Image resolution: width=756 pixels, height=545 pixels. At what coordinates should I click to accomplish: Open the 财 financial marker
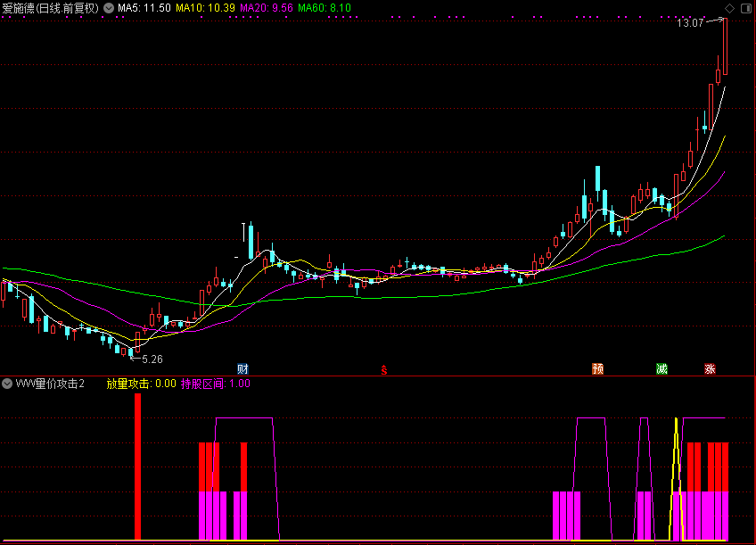[x=242, y=369]
